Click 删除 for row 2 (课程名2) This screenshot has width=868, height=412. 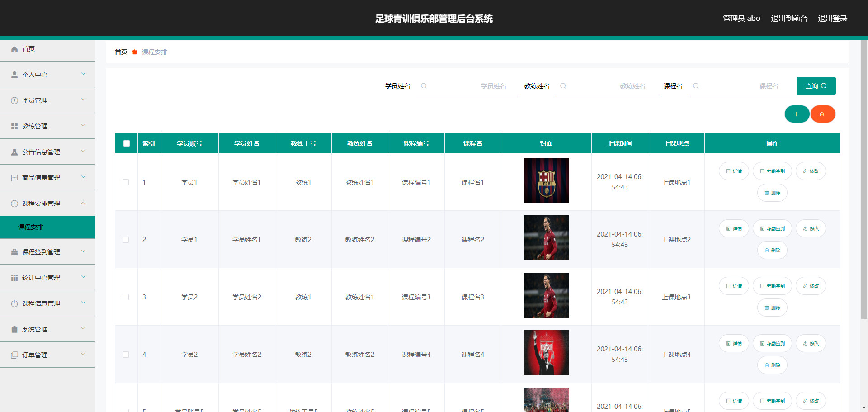click(x=772, y=250)
